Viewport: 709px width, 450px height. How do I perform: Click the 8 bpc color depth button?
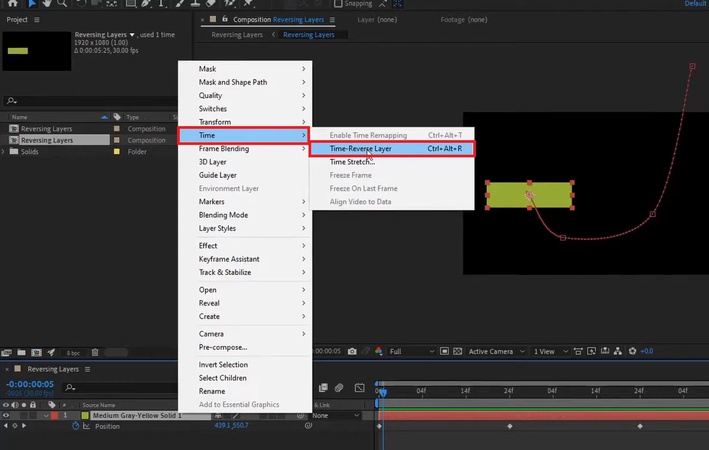pos(74,353)
